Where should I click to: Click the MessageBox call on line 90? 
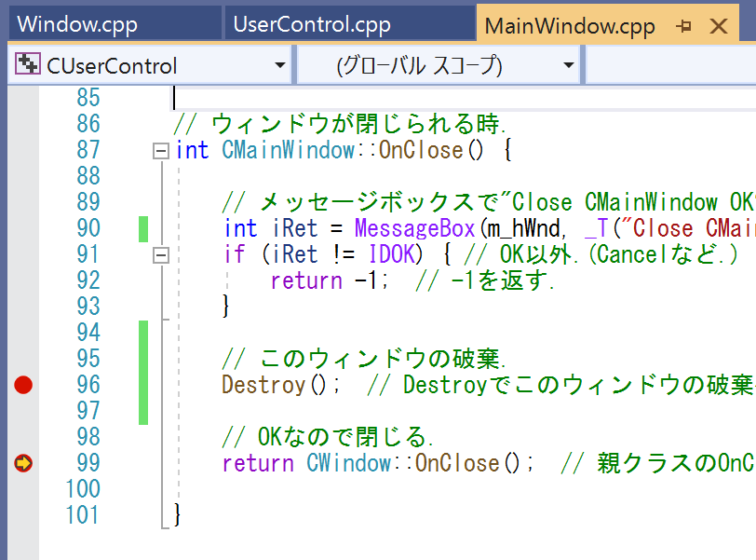(414, 228)
